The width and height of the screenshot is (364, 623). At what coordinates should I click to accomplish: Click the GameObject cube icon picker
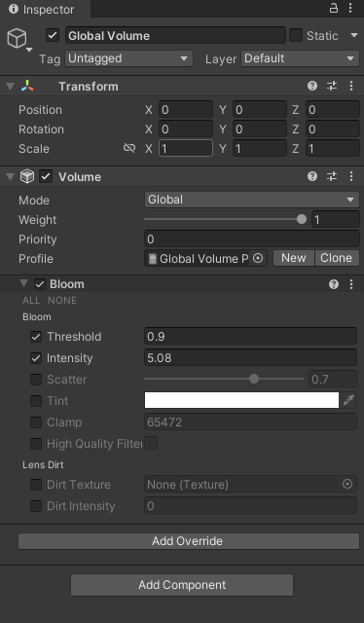[18, 39]
